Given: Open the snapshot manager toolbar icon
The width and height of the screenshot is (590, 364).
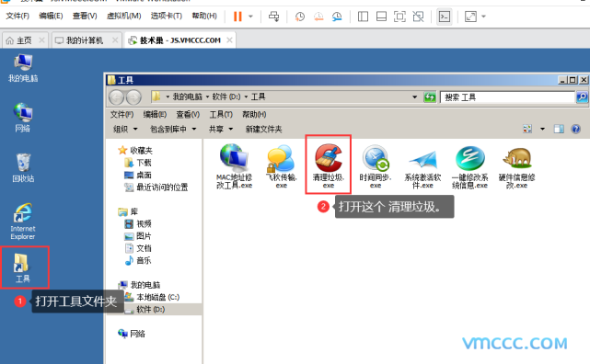Looking at the screenshot, I should pyautogui.click(x=337, y=17).
